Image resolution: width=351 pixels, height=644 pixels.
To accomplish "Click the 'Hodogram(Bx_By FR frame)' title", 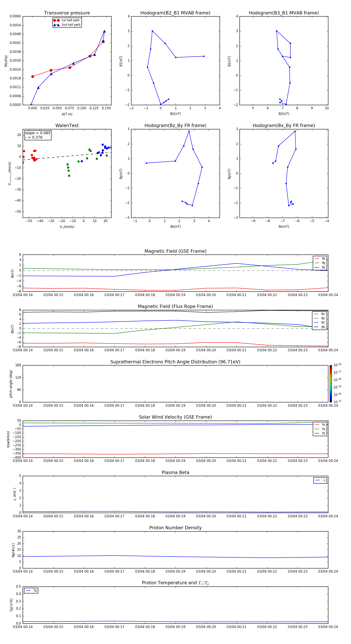I will click(x=284, y=125).
